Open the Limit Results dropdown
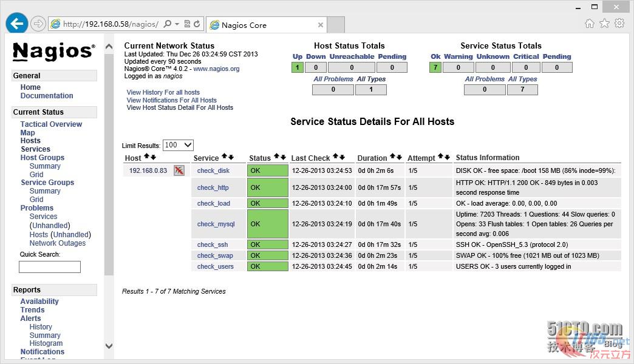 tap(179, 145)
